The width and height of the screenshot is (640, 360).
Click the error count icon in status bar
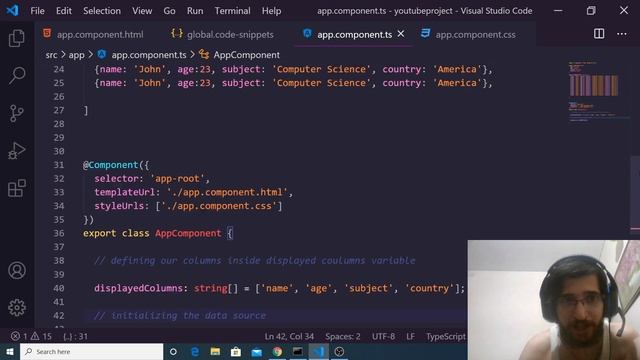pos(15,336)
